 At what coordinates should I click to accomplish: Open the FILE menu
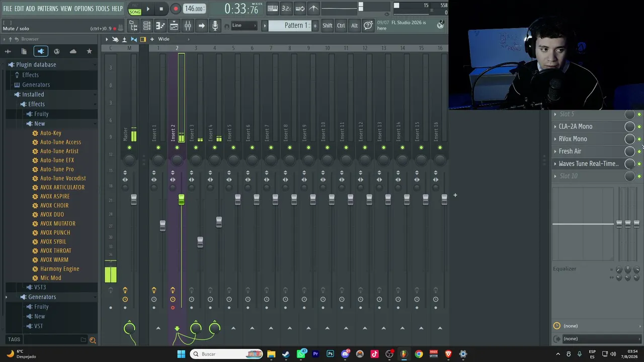tap(8, 9)
